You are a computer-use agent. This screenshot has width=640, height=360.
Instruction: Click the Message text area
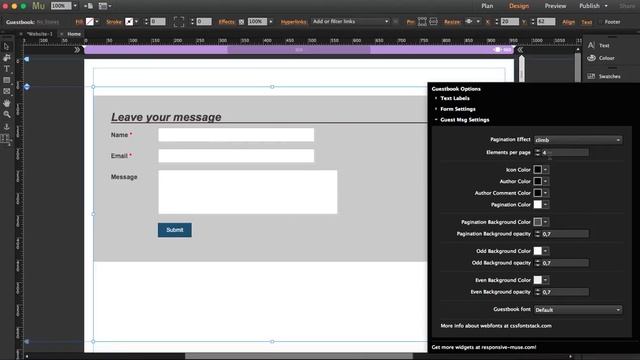click(x=248, y=192)
